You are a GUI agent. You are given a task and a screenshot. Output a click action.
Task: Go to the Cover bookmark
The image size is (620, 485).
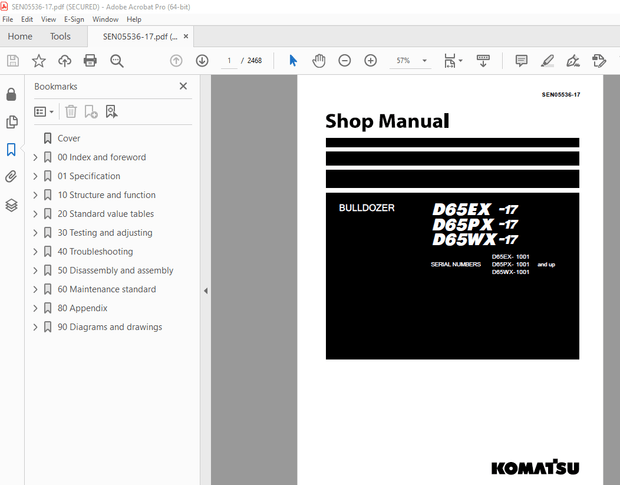point(68,138)
